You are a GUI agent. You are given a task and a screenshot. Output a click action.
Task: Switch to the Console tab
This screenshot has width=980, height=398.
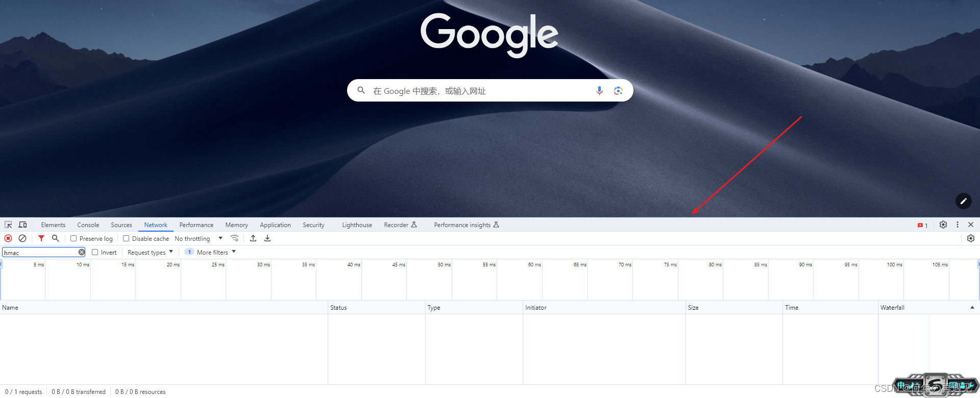[88, 225]
